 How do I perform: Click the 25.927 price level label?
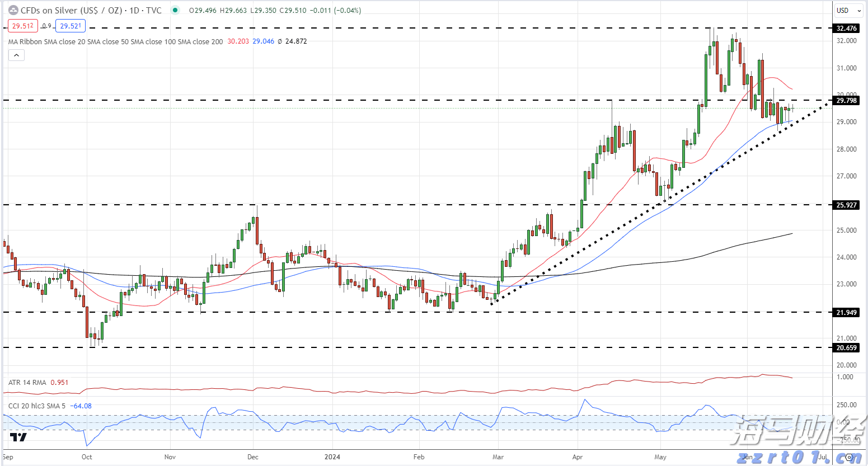tap(846, 205)
